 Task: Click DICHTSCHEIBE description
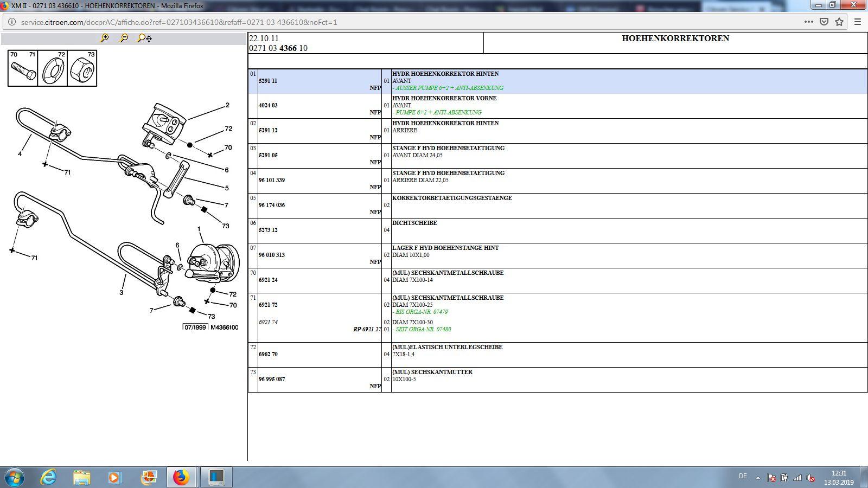point(414,223)
